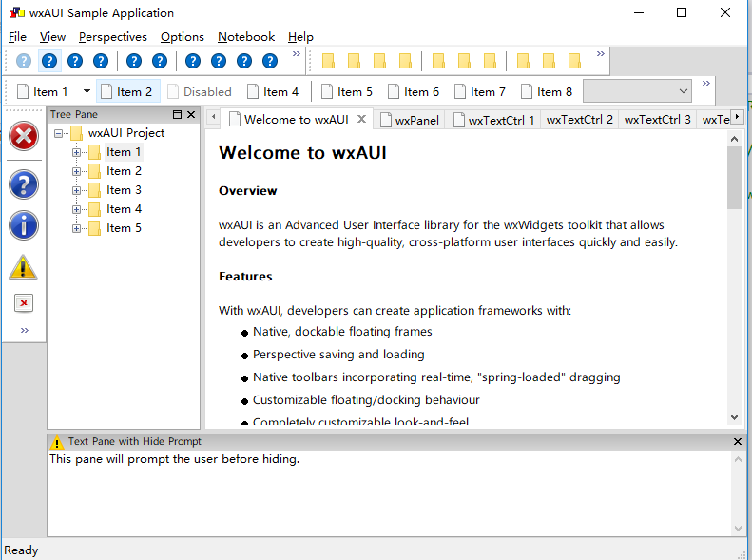
Task: Switch to the wxTextCtrl 1 tab
Action: [494, 120]
